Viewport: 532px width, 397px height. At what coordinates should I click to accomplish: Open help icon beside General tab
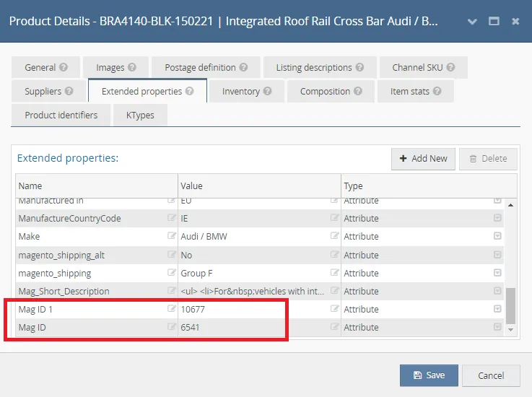tap(64, 67)
